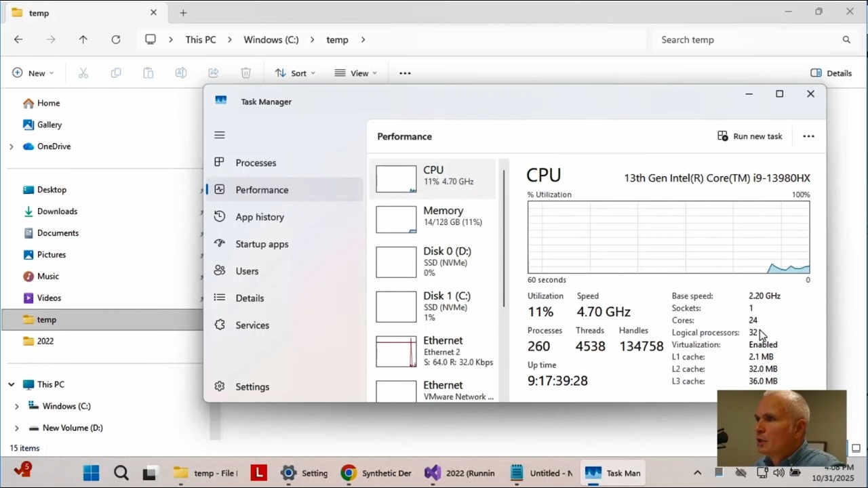This screenshot has height=488, width=868.
Task: Expand chevron after temp in breadcrumb
Action: click(363, 39)
